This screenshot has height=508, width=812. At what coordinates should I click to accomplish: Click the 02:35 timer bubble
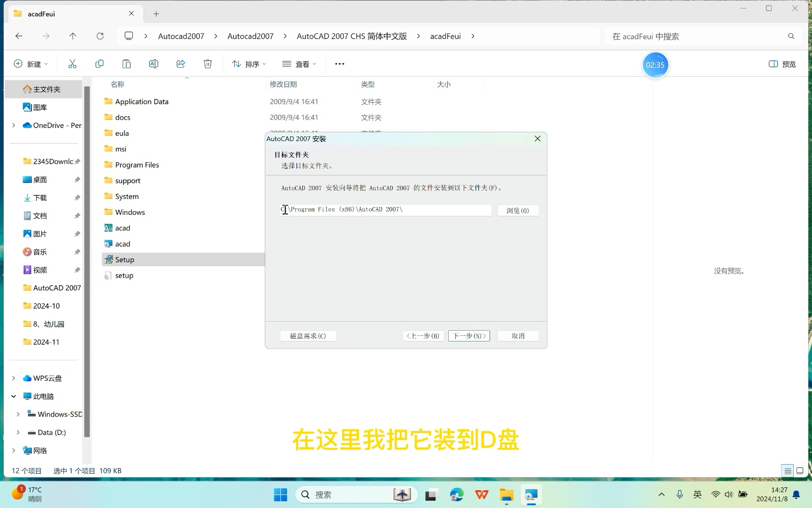(655, 65)
